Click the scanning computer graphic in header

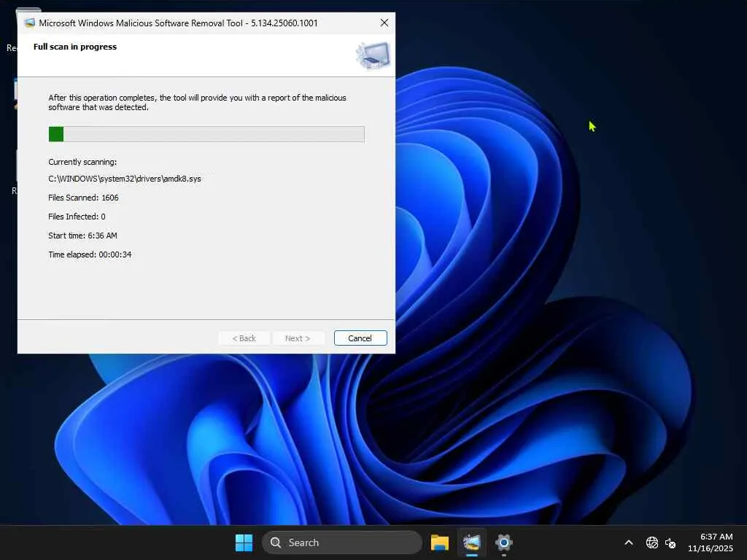(373, 55)
